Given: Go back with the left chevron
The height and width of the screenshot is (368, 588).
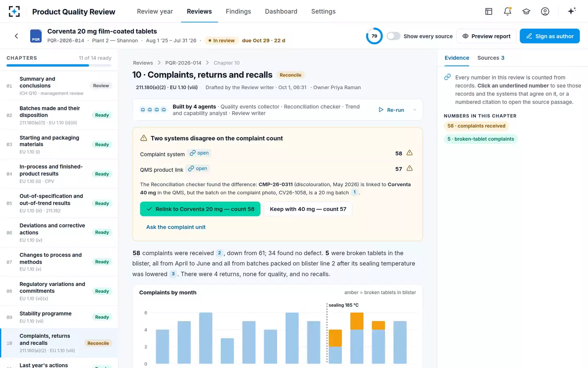Looking at the screenshot, I should [16, 36].
